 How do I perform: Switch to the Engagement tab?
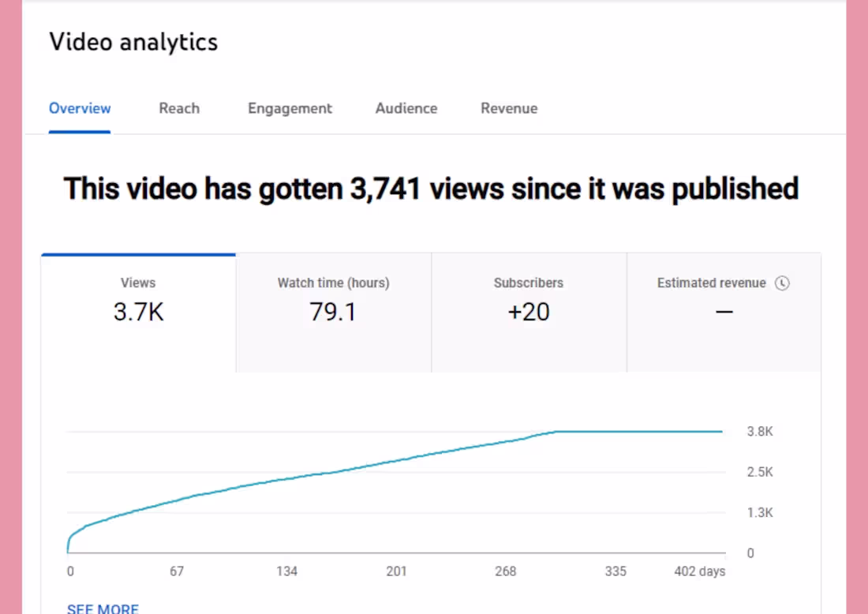290,108
